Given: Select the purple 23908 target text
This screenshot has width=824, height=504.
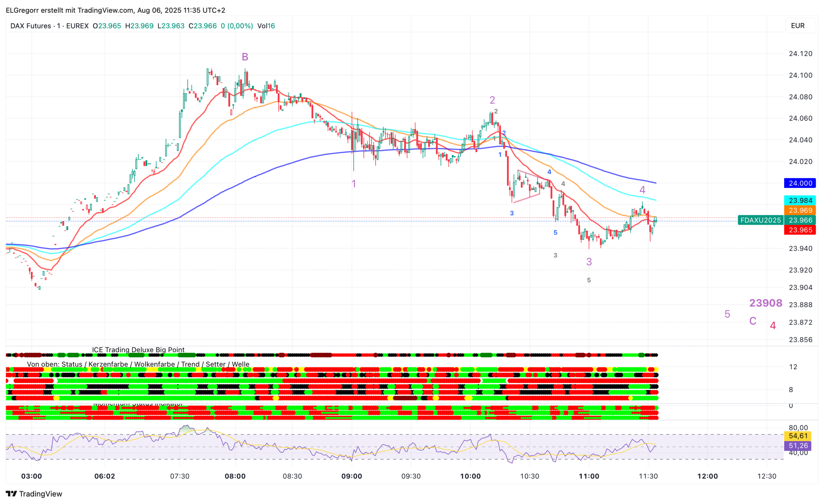Looking at the screenshot, I should click(x=765, y=303).
